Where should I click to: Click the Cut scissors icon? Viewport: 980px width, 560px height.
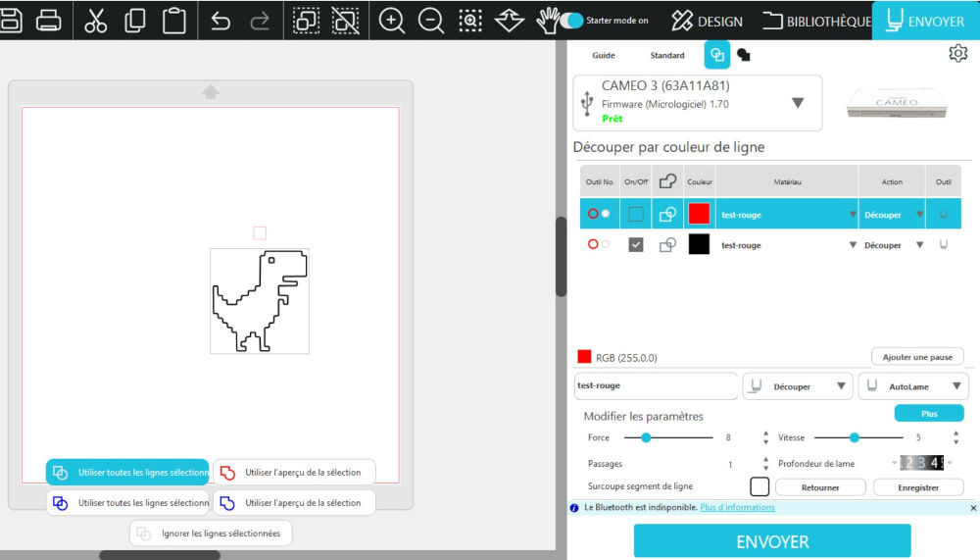coord(96,21)
